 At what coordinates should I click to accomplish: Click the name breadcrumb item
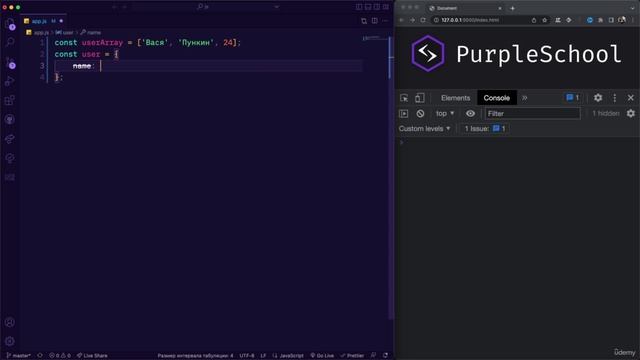(x=91, y=32)
